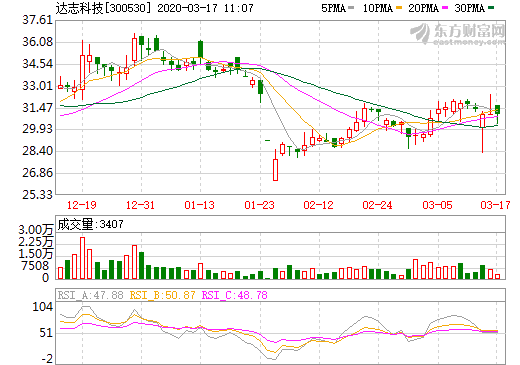Click the 10PMA legend label
This screenshot has height=365, width=520.
click(377, 8)
